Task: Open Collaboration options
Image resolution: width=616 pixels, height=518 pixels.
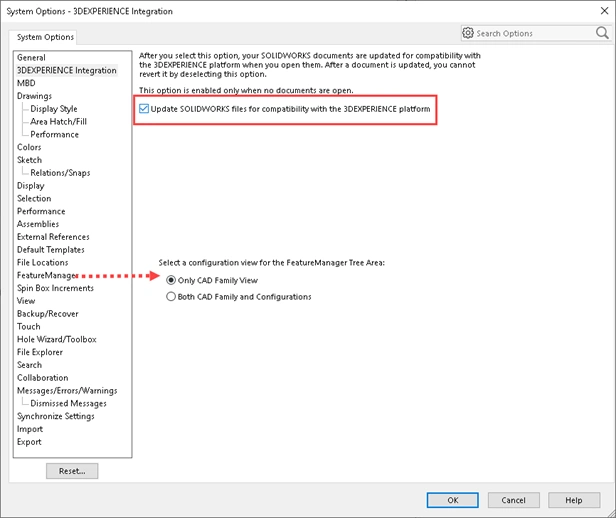Action: tap(42, 378)
